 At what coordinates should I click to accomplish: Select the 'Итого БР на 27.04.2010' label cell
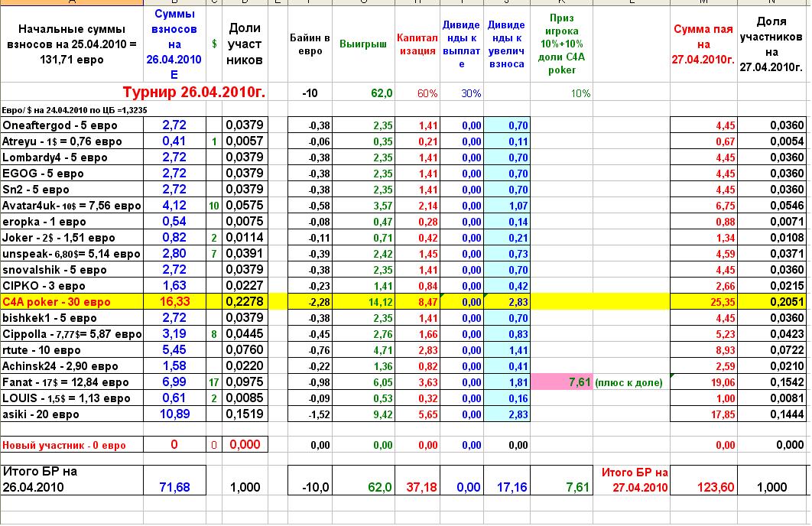[634, 480]
